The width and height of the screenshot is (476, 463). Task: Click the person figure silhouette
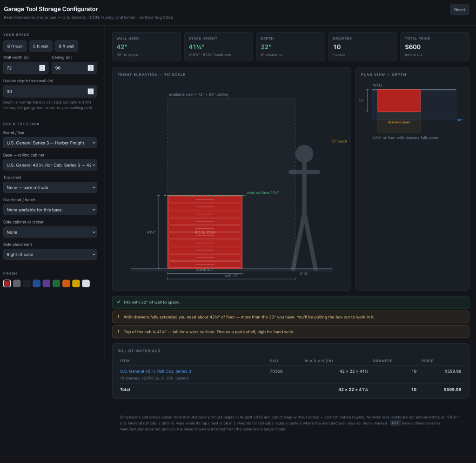point(304,208)
